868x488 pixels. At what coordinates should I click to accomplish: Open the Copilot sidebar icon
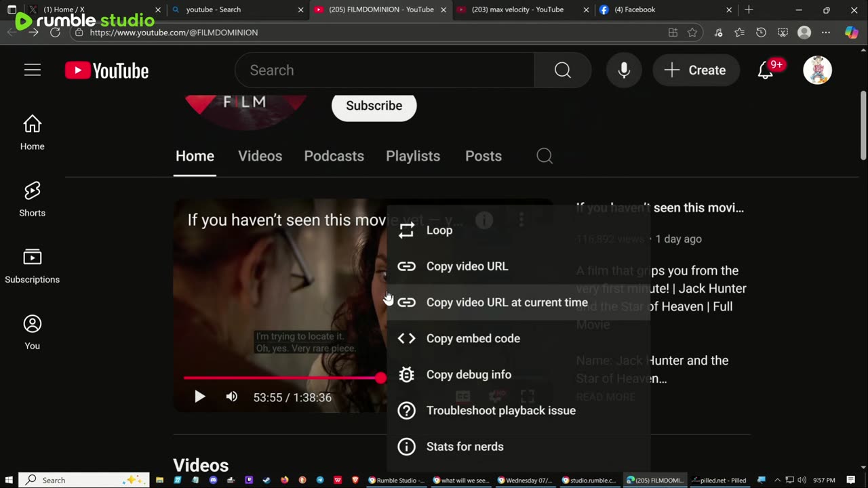(x=852, y=33)
